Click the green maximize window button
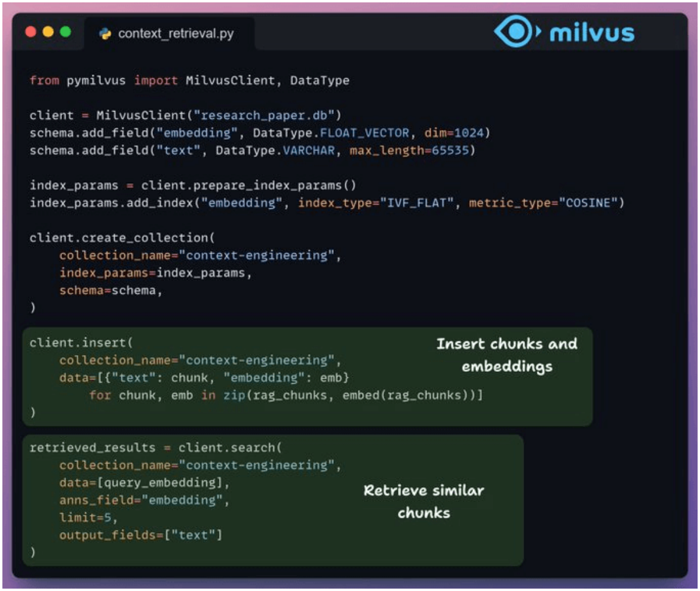Viewport: 700px width, 591px height. pos(66,32)
